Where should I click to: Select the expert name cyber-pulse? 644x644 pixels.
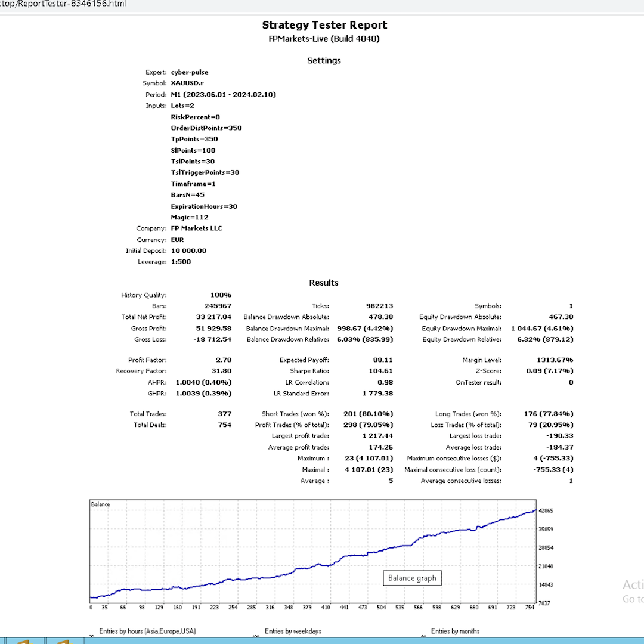coord(190,72)
